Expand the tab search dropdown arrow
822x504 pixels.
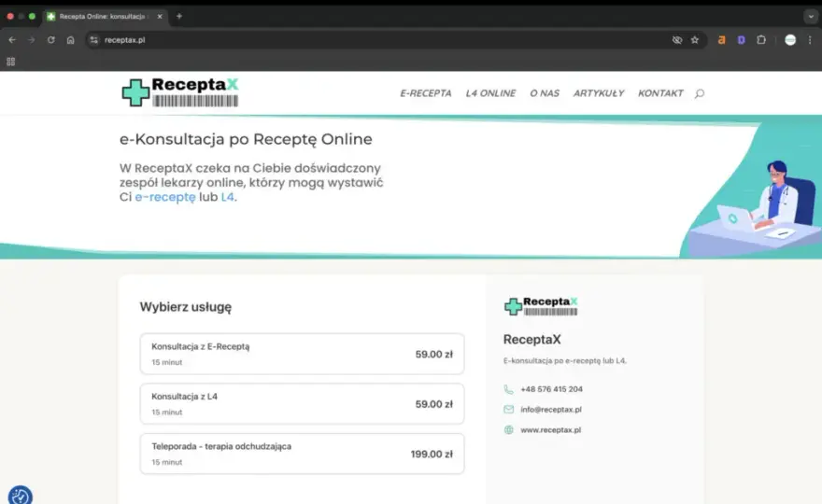tap(811, 16)
